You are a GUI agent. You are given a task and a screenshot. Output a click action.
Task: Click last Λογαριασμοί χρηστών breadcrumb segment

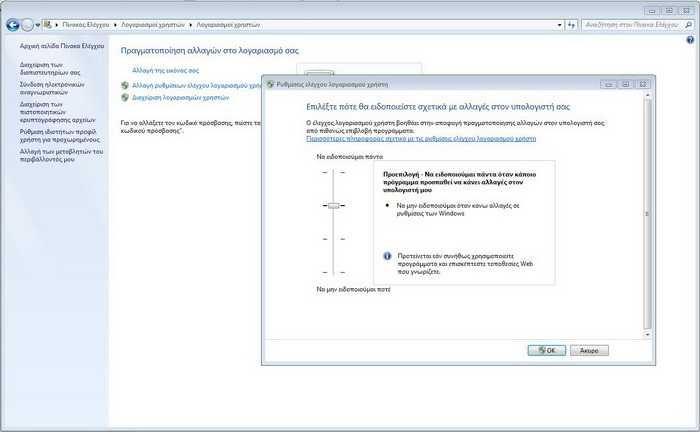[x=228, y=25]
